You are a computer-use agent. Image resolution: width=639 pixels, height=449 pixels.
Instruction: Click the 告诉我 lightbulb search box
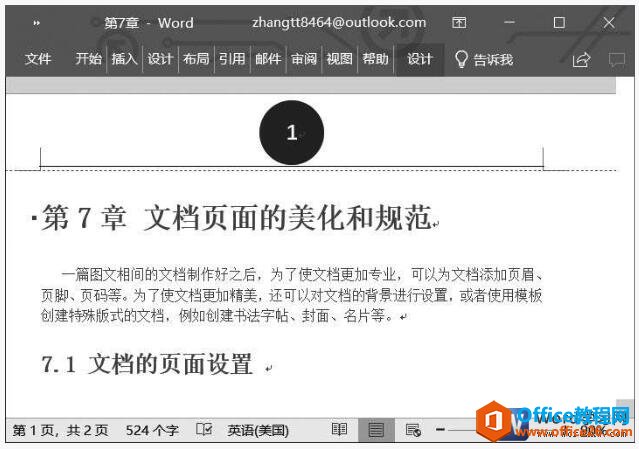[484, 59]
